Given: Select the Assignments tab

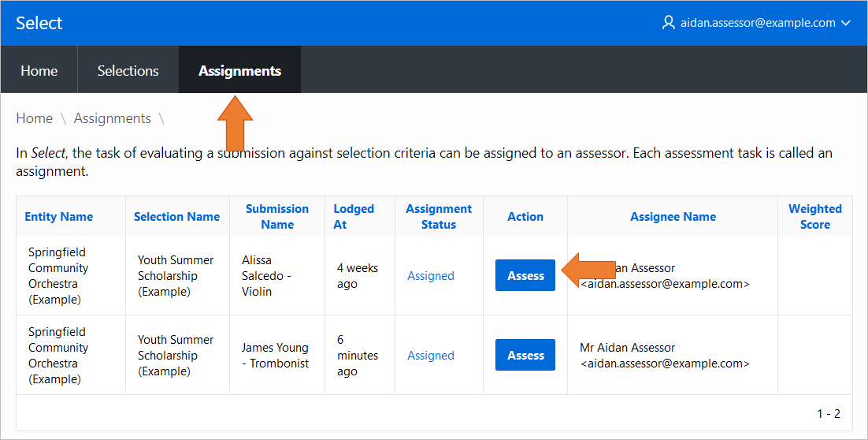Looking at the screenshot, I should click(x=239, y=70).
